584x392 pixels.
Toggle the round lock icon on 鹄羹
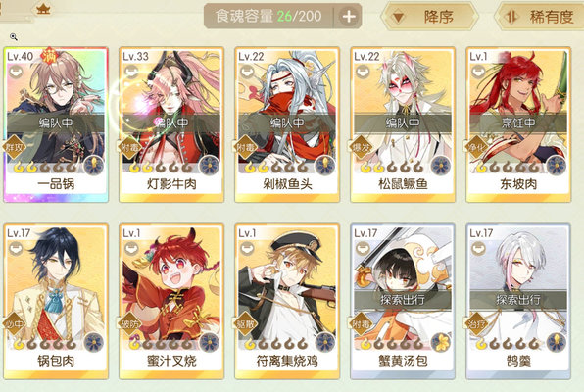478,248
